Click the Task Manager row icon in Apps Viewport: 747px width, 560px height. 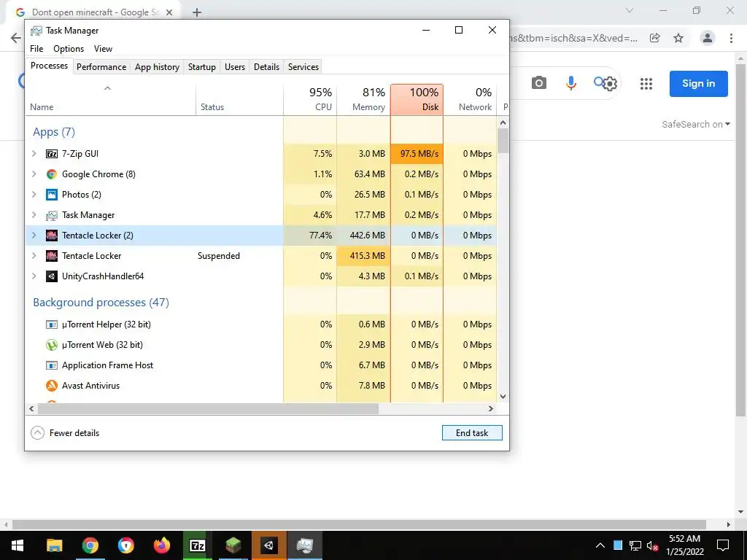[52, 215]
